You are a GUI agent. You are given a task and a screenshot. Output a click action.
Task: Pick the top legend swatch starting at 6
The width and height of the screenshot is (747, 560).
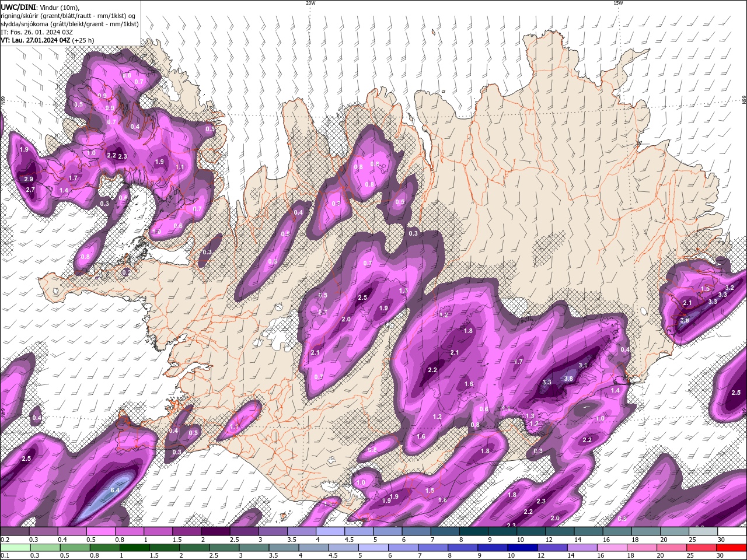click(416, 531)
